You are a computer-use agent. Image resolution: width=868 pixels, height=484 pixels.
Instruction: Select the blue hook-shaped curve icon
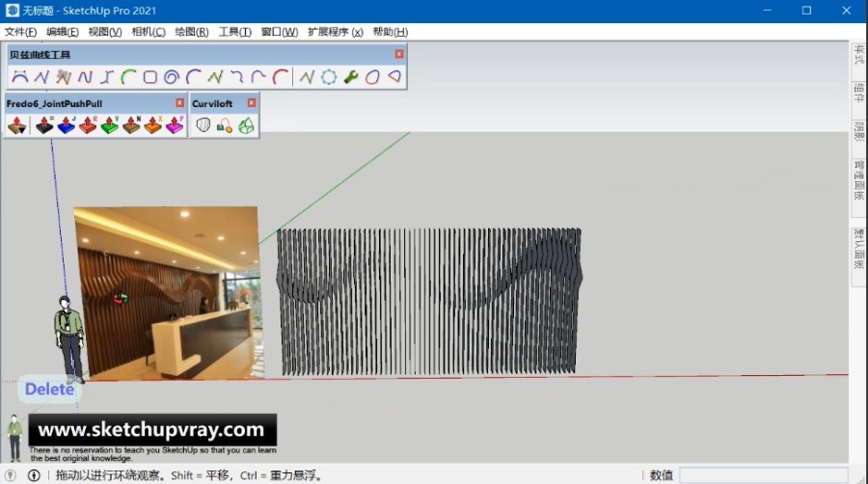click(237, 77)
